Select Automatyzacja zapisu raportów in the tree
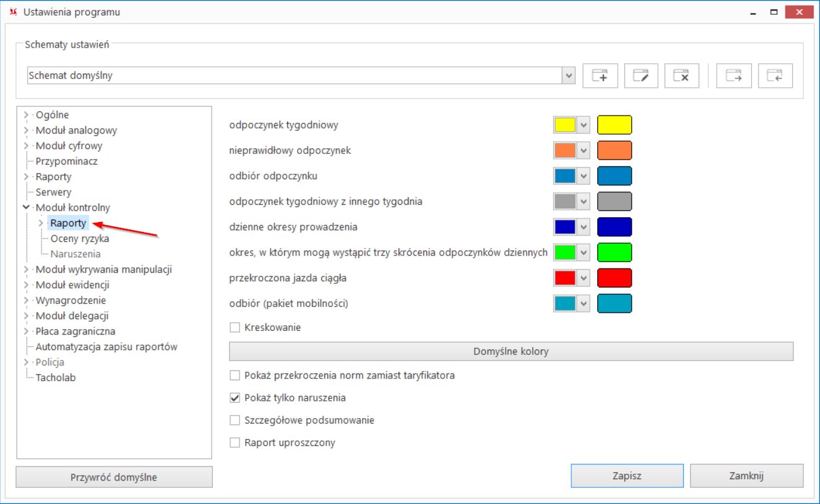Screen dimensions: 820x504 [106, 347]
